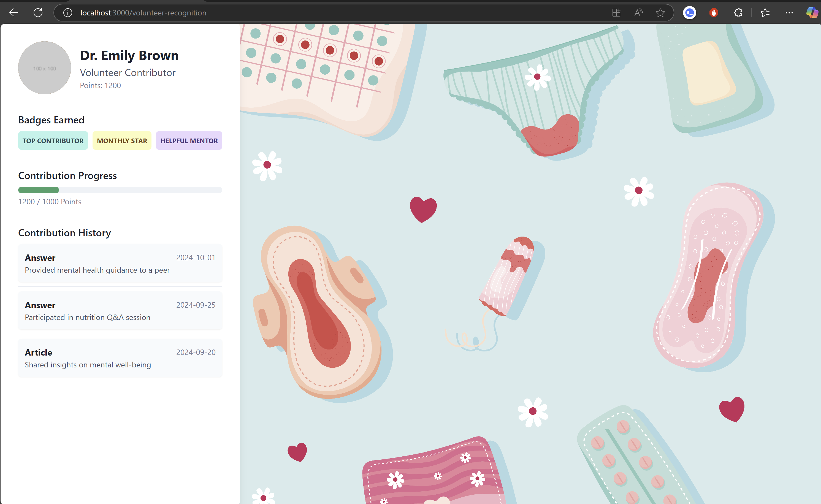Click the browser back arrow

pos(14,13)
